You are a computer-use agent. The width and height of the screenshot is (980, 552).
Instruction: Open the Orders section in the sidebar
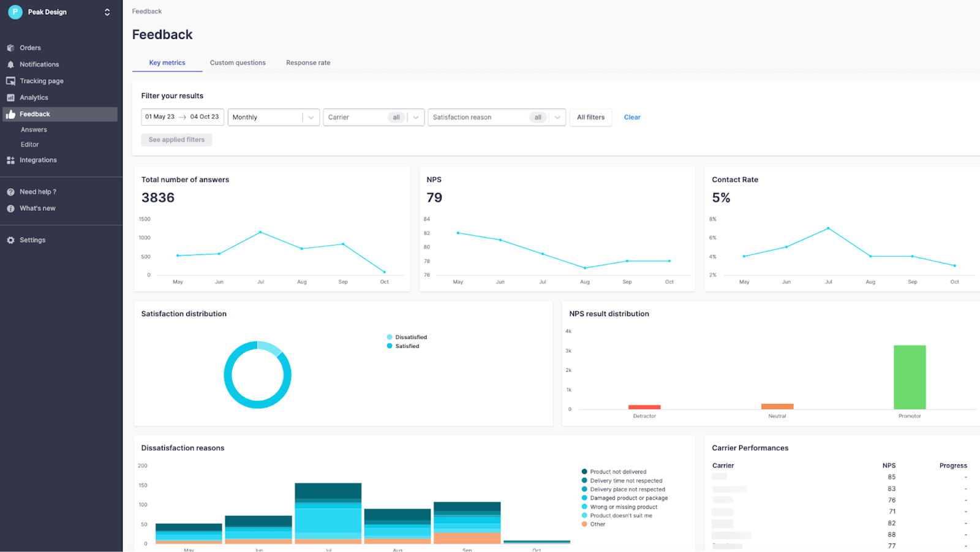point(31,47)
